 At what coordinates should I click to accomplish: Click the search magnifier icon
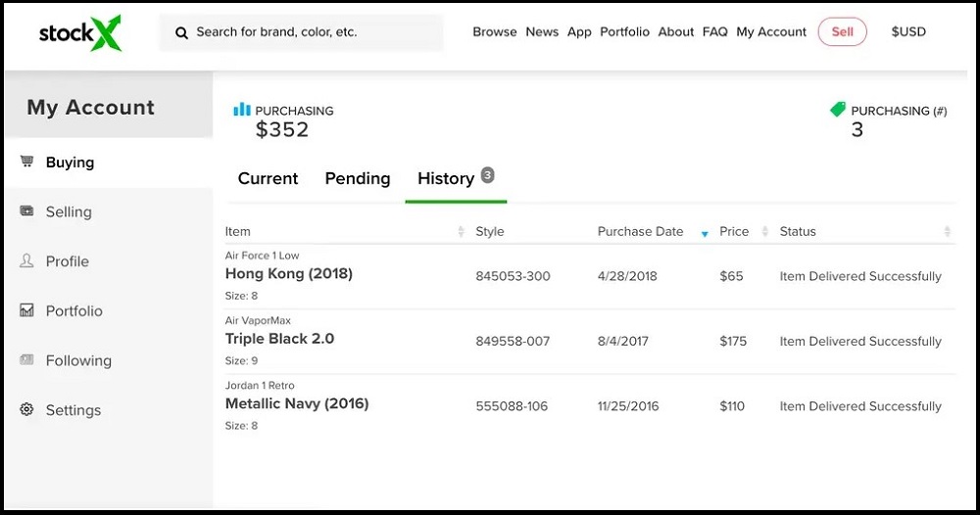tap(181, 33)
